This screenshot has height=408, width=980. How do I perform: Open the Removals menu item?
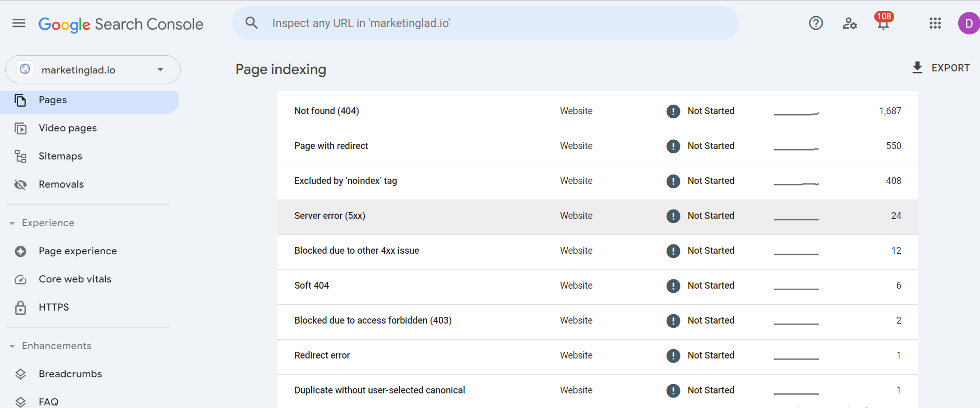61,184
